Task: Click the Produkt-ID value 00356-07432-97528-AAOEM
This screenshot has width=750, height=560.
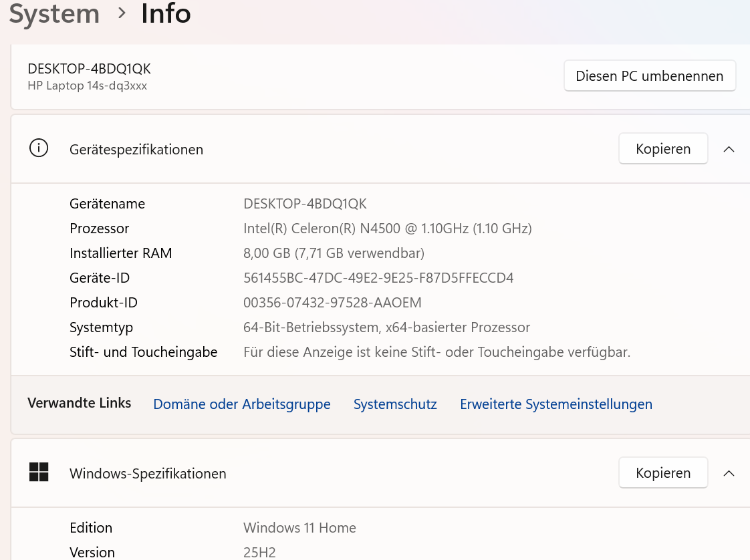Action: (332, 303)
